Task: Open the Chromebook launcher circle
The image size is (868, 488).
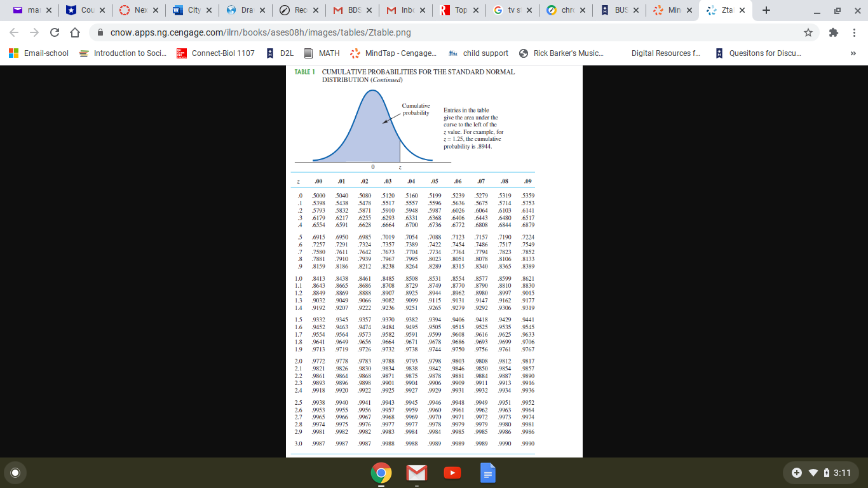Action: click(15, 473)
